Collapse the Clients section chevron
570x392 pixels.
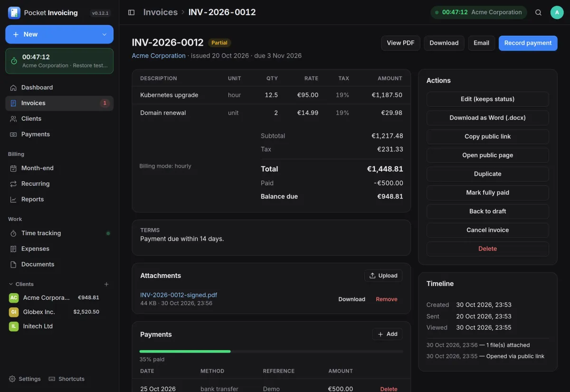click(x=11, y=284)
